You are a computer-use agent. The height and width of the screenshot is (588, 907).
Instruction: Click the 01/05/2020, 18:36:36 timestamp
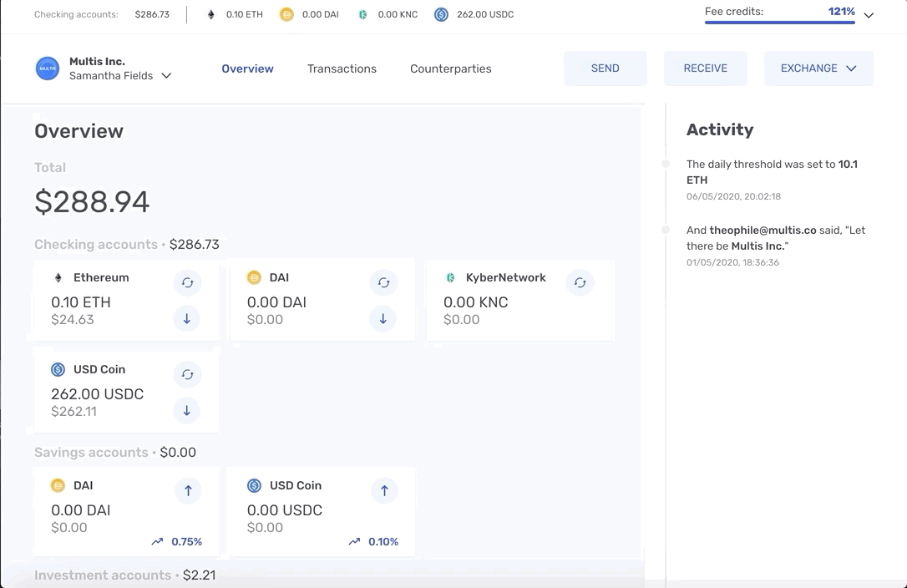733,263
